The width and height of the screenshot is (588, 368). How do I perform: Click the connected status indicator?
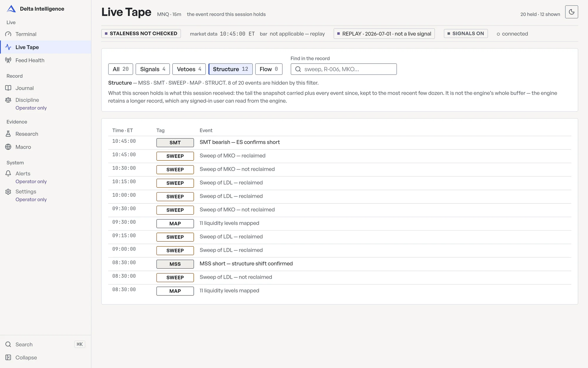pyautogui.click(x=512, y=34)
